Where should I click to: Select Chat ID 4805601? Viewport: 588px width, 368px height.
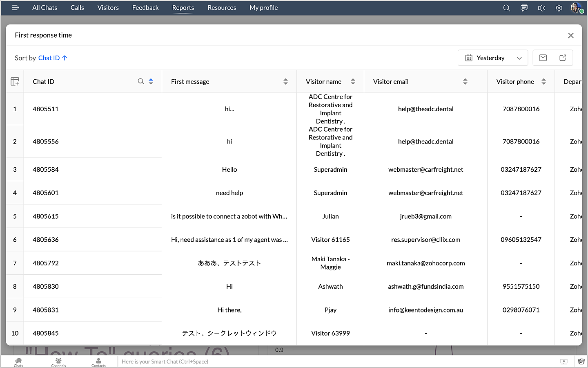pos(46,193)
